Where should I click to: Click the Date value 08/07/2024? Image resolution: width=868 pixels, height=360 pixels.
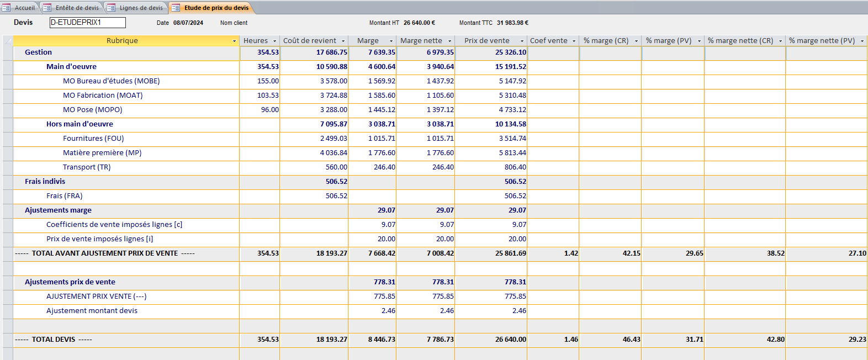pos(188,23)
